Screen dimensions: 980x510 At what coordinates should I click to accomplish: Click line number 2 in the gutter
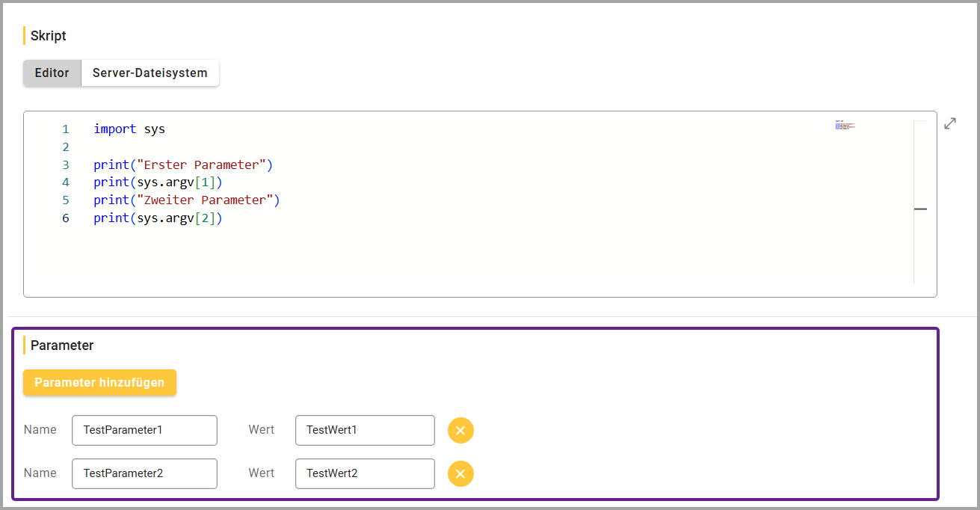pos(66,147)
